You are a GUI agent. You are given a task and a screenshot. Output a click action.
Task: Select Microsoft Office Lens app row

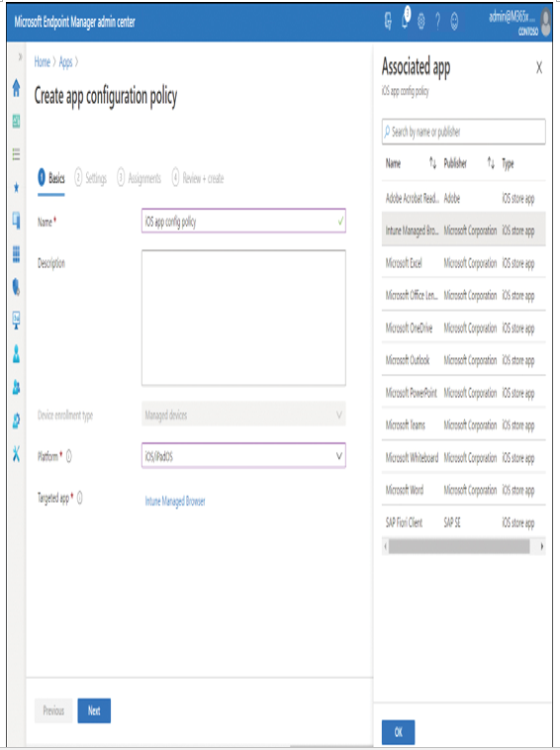click(463, 295)
